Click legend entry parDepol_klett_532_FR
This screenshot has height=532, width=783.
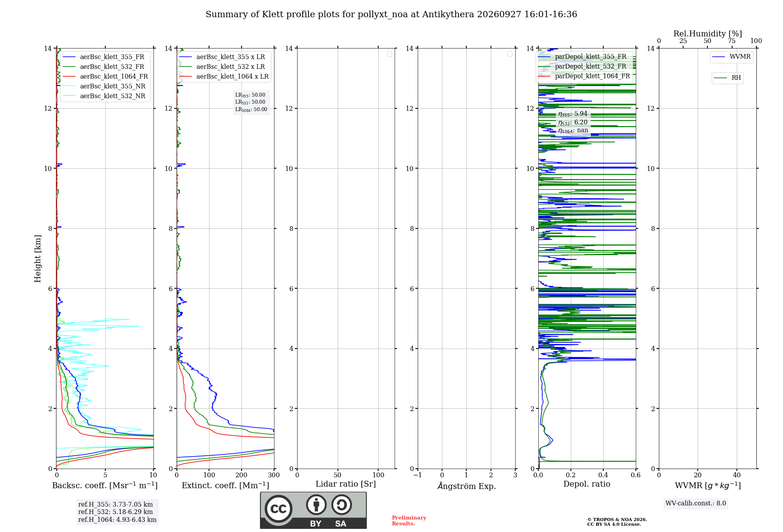(583, 66)
